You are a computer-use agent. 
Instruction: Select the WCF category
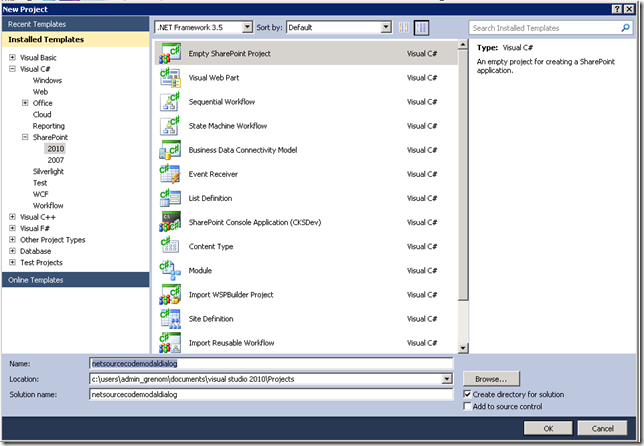(x=40, y=194)
